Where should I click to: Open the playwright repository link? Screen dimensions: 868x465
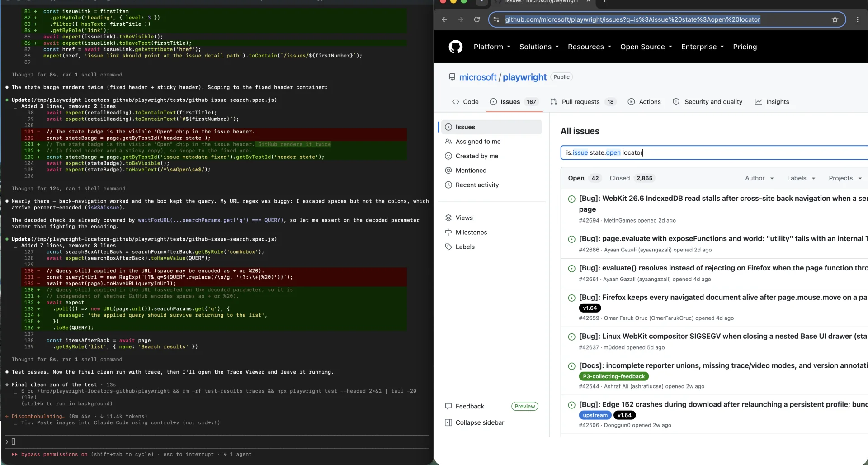(x=524, y=77)
